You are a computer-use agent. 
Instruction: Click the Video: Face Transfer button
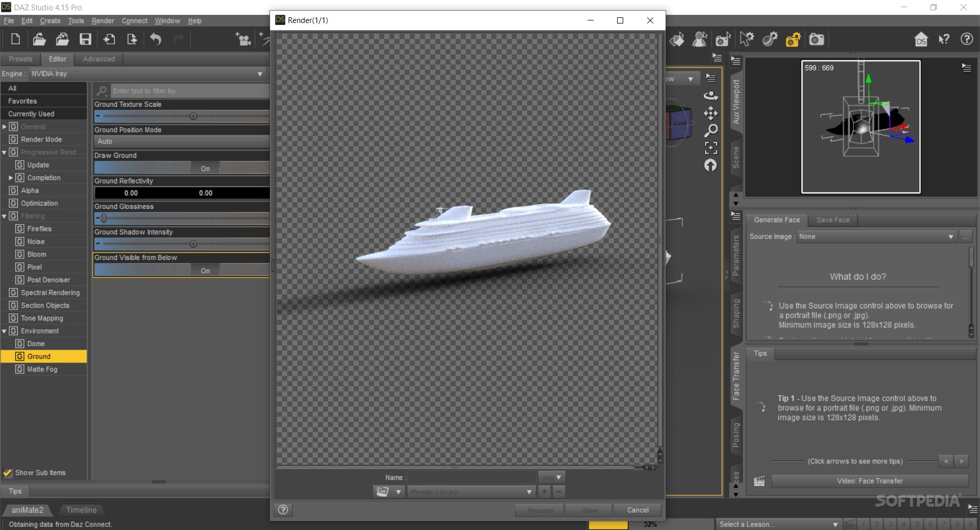(870, 481)
